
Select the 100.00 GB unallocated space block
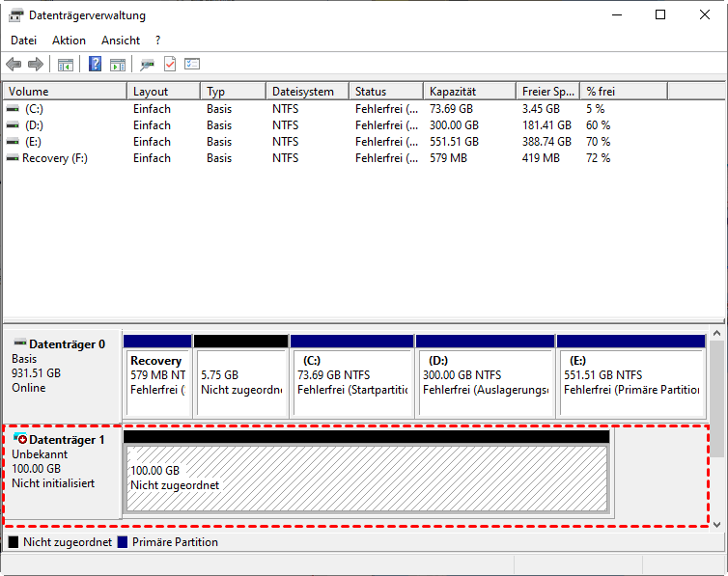pos(367,471)
